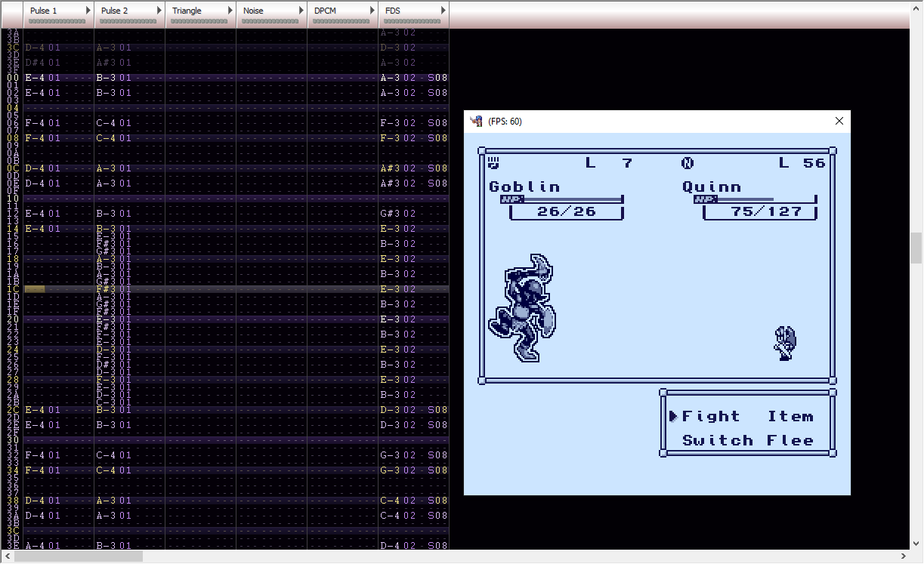
Task: Select S08 effect in row 00 FDS
Action: click(437, 78)
